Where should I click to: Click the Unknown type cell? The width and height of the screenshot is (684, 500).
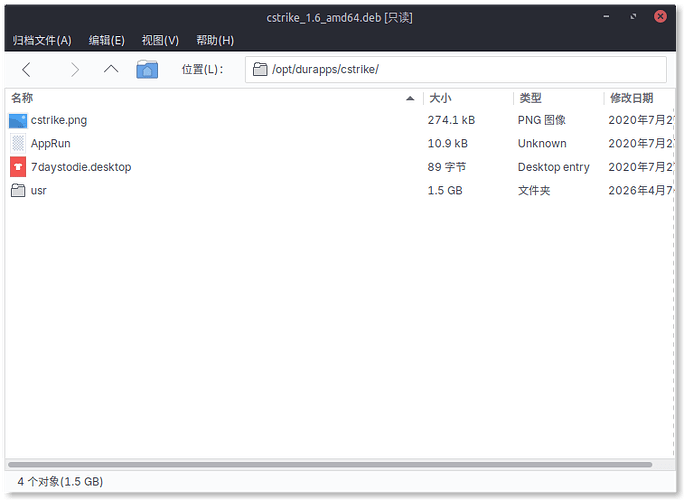[542, 144]
